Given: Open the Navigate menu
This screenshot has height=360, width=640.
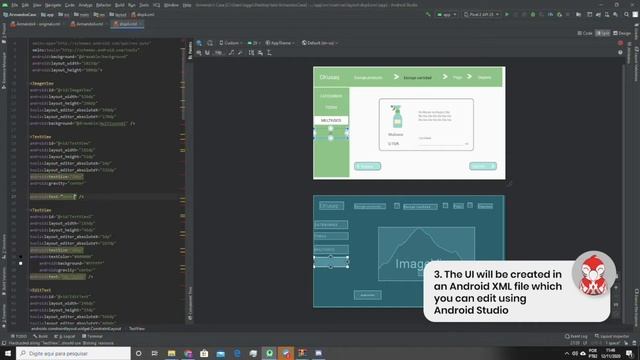Looking at the screenshot, I should tap(53, 5).
